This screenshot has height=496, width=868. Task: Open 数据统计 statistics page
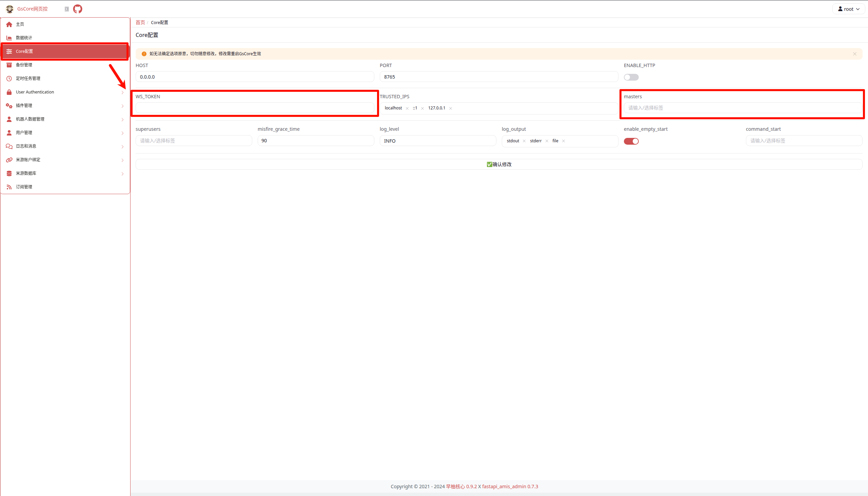pyautogui.click(x=24, y=38)
